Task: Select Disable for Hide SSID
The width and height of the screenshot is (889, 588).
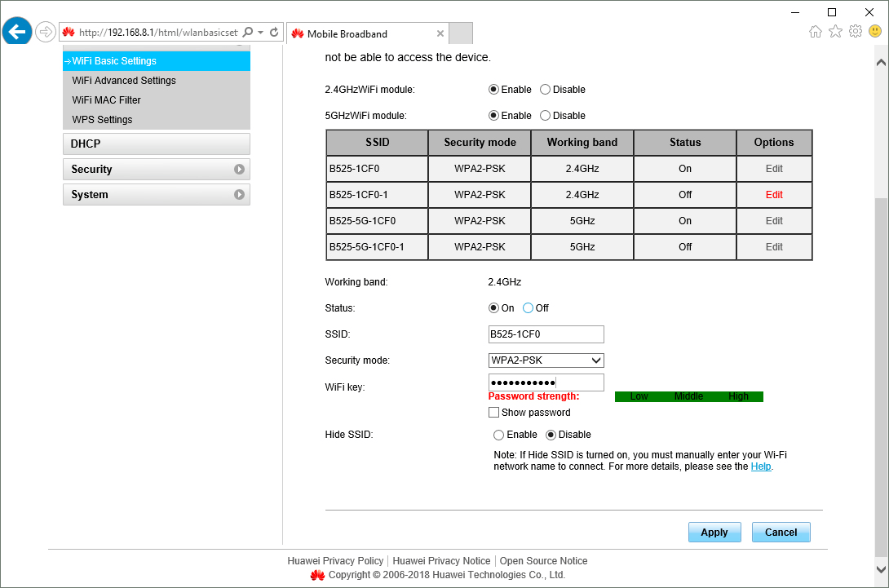Action: [x=551, y=435]
